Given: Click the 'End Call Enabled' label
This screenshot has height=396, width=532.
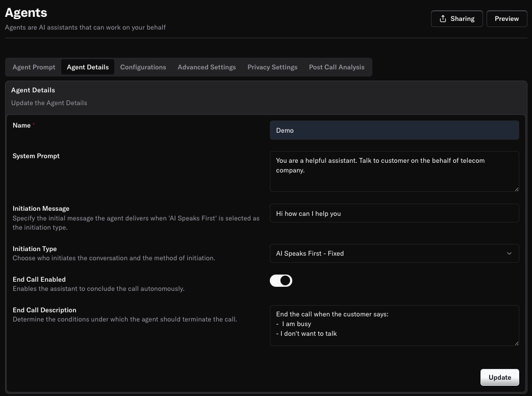Looking at the screenshot, I should click(x=39, y=279).
